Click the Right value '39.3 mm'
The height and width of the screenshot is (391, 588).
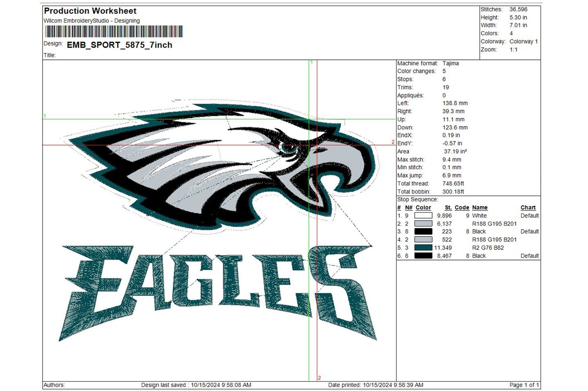(454, 111)
